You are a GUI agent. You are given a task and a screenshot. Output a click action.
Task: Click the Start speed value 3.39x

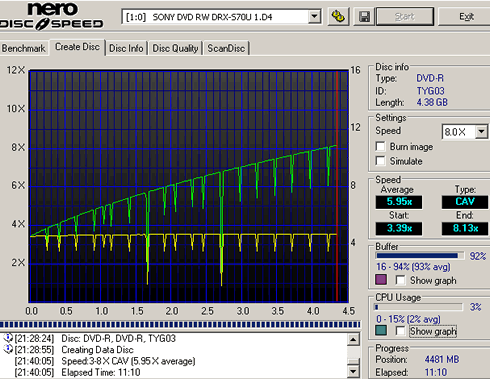coord(399,229)
